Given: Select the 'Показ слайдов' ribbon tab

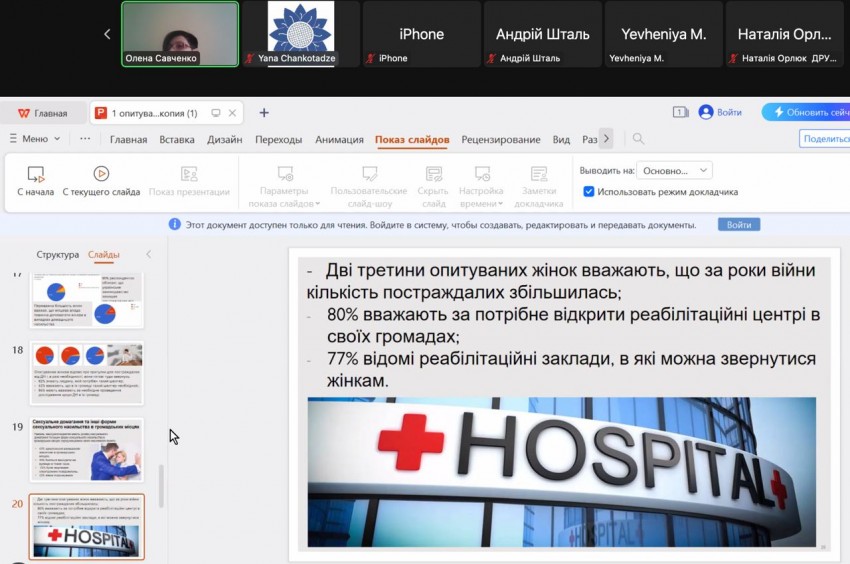Looking at the screenshot, I should coord(412,139).
